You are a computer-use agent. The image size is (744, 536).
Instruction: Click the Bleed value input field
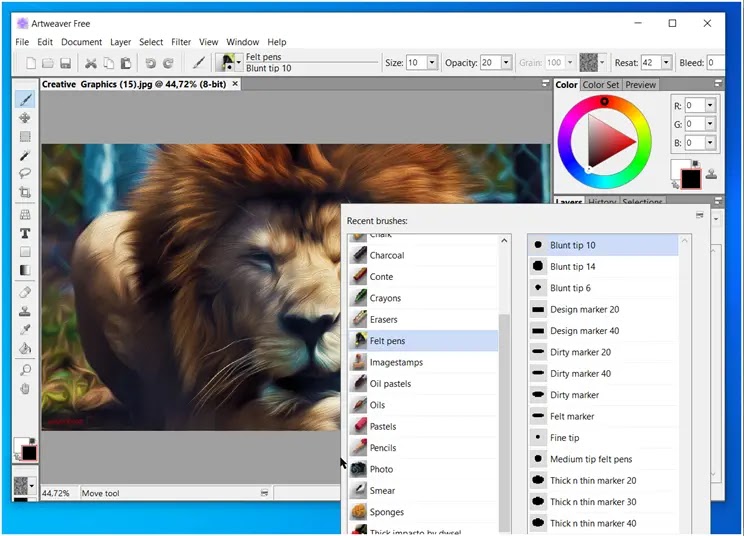(x=716, y=63)
